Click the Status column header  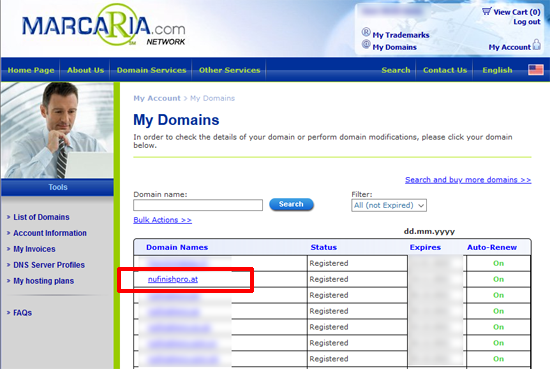[x=323, y=248]
